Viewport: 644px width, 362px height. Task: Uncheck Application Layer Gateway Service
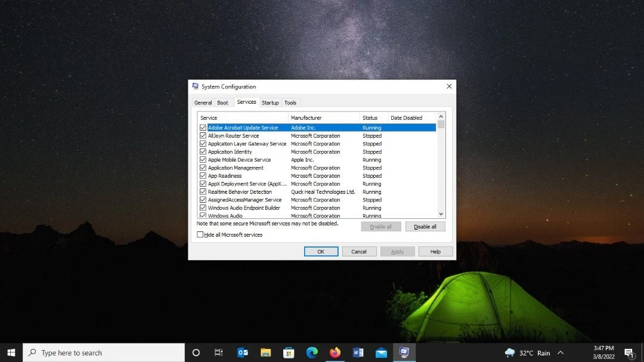coord(203,144)
